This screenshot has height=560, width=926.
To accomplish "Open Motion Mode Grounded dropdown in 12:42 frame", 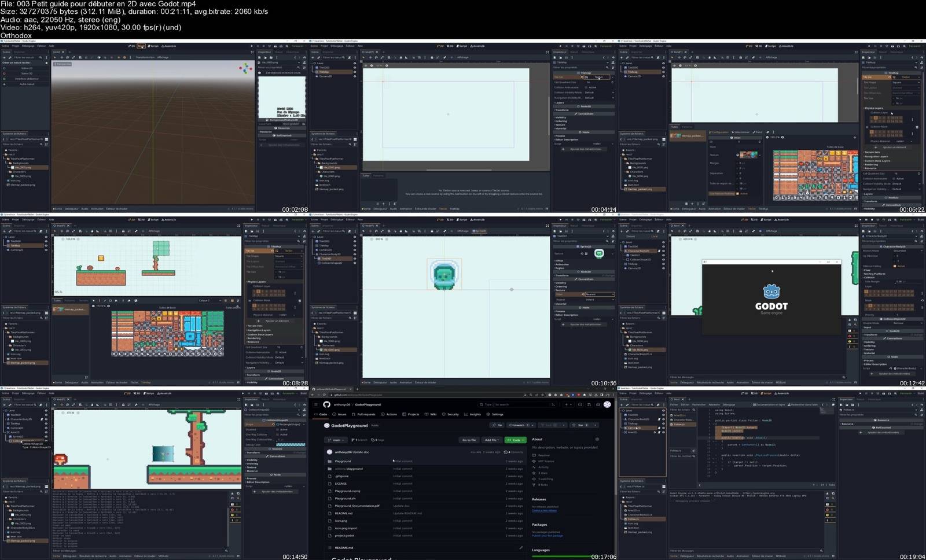I will pos(907,250).
